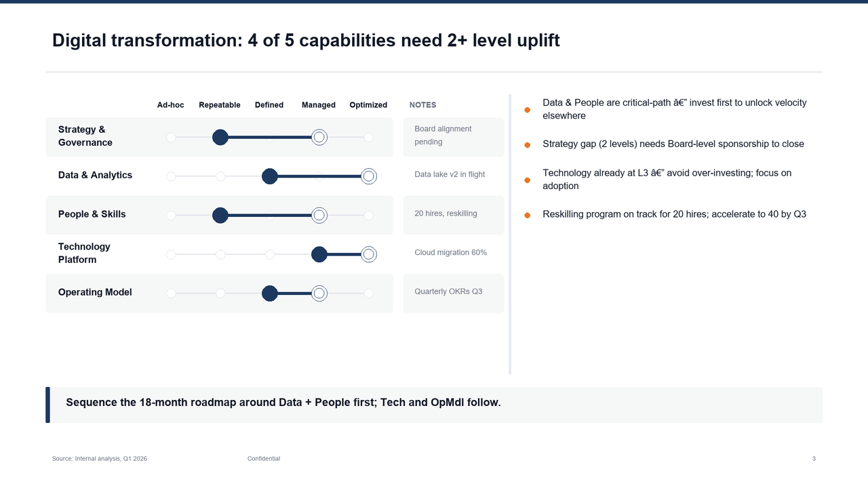Click the filled dot in Strategy & Governance row
The width and height of the screenshot is (868, 488).
click(220, 138)
